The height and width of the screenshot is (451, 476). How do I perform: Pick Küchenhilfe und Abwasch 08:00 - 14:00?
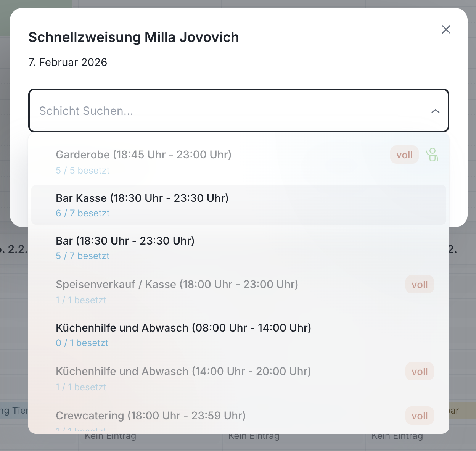pos(183,328)
